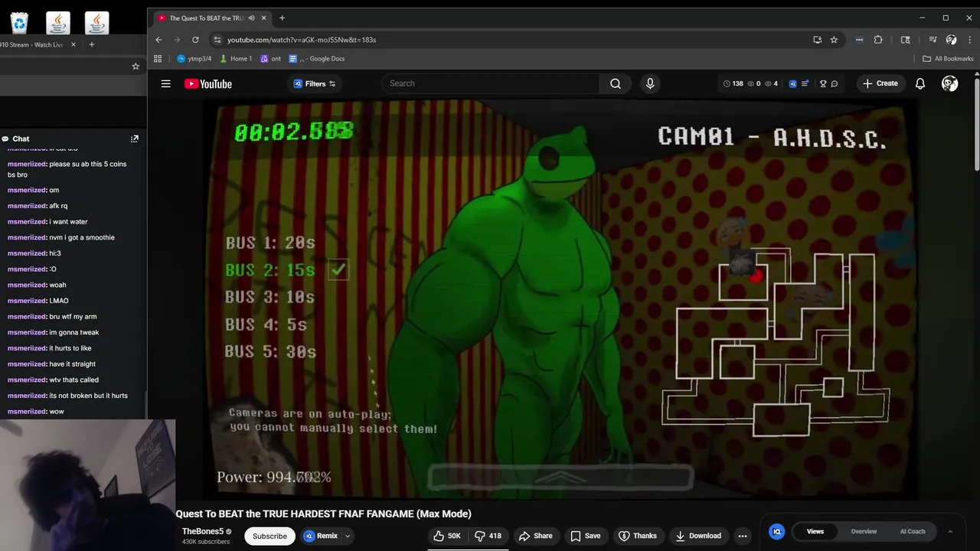980x551 pixels.
Task: Open the YouTube hamburger guide menu
Action: (x=165, y=83)
